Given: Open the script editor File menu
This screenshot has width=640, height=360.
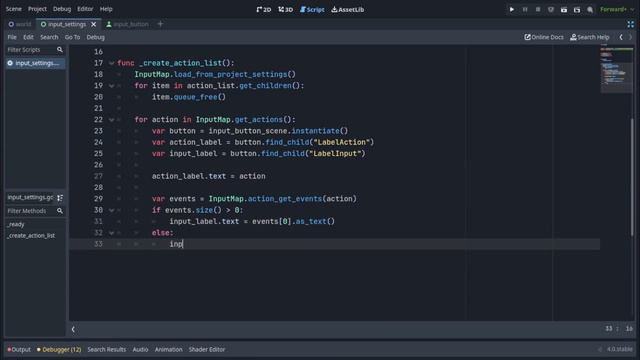Looking at the screenshot, I should coord(12,37).
